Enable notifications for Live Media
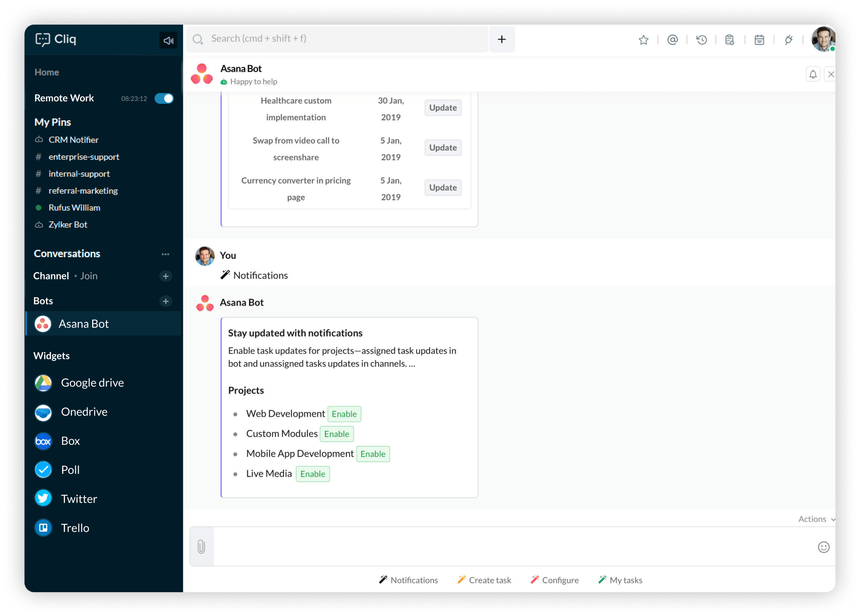Screen dimensions: 860x616 pos(313,474)
